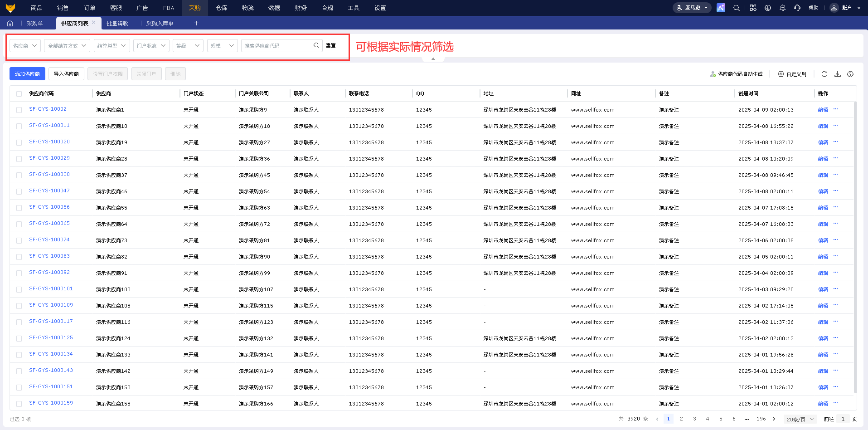Export the supplier list with download icon
868x430 pixels.
[838, 74]
